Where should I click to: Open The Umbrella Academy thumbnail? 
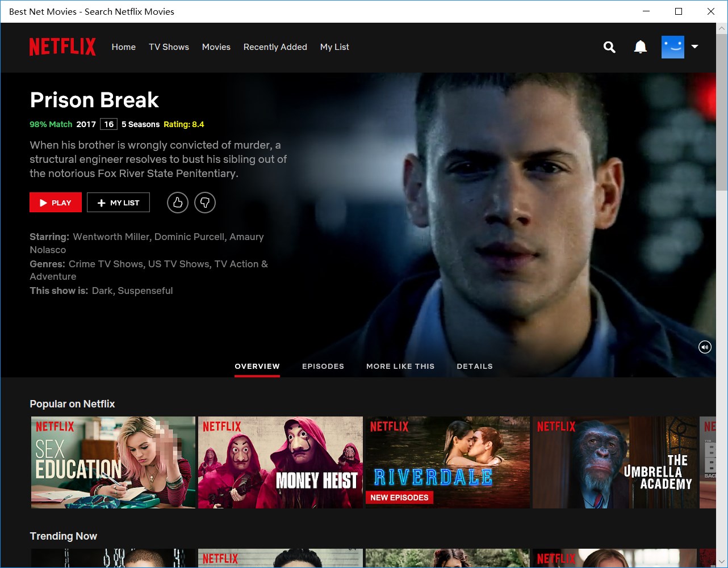[615, 462]
